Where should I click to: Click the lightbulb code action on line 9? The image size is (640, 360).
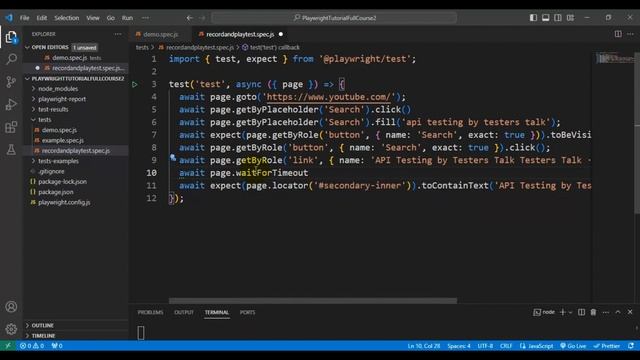[173, 158]
